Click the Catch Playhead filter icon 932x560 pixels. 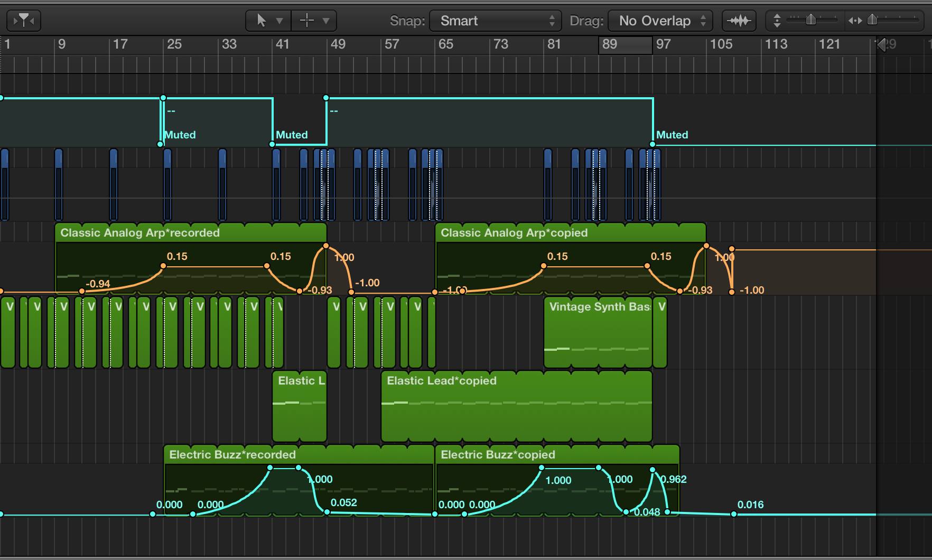click(x=24, y=21)
